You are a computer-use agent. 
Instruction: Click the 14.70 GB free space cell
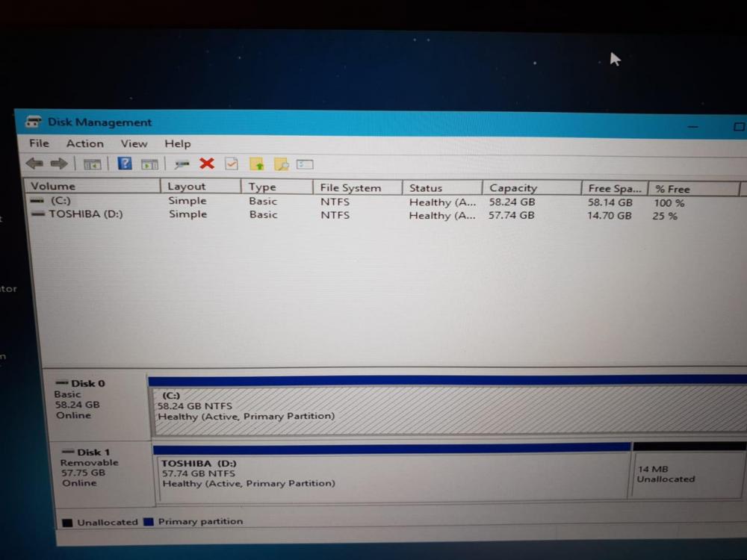(610, 216)
